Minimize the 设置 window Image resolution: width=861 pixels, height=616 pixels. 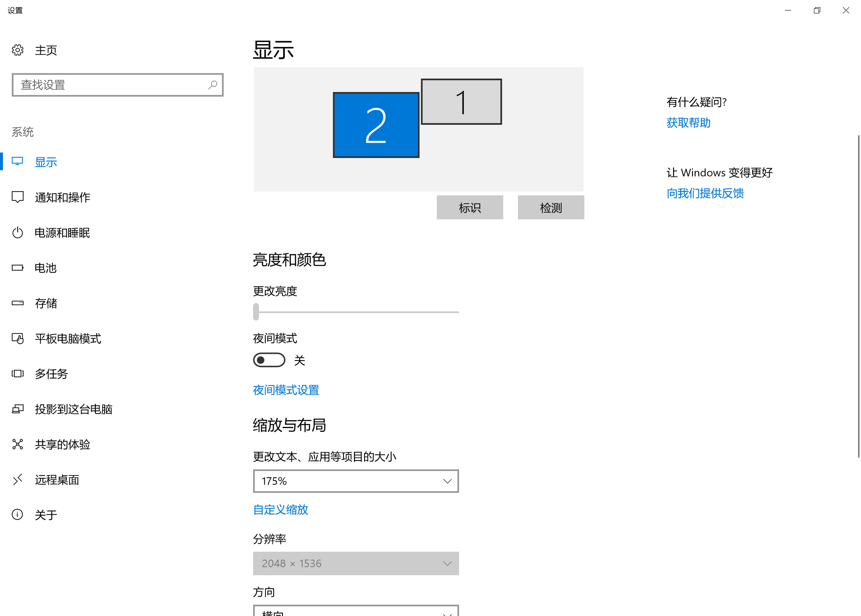click(788, 11)
